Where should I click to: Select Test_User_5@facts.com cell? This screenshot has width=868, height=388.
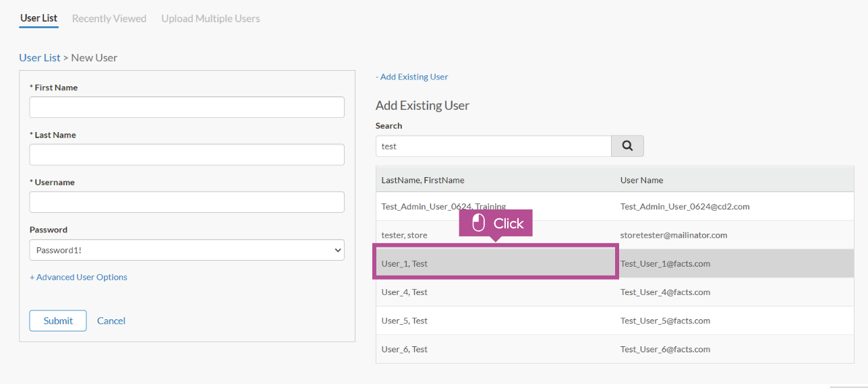pos(665,321)
